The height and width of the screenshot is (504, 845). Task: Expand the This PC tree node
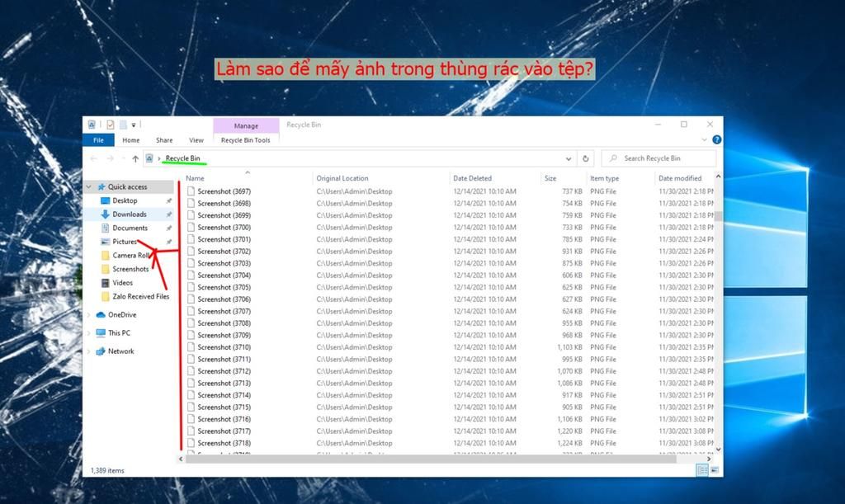tap(89, 332)
